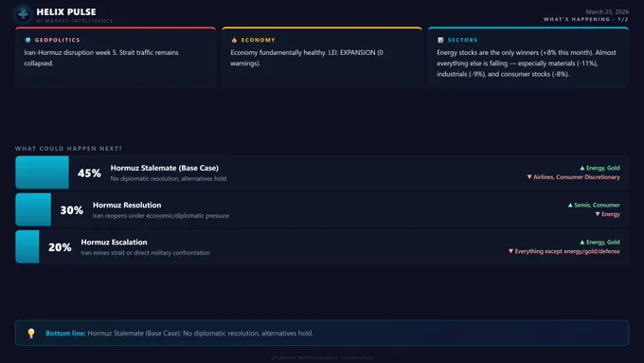Click the Bottom line: label
Screen dimensions: 644x363
point(65,333)
